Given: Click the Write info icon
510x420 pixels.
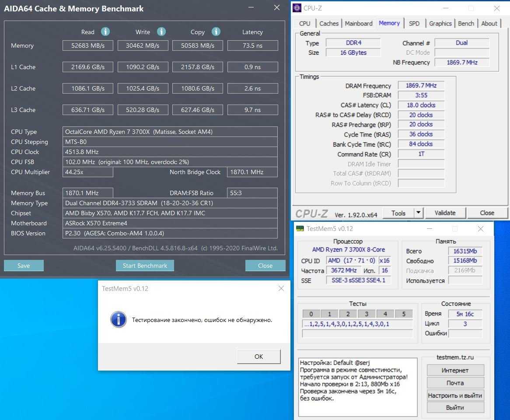Looking at the screenshot, I should 161,31.
